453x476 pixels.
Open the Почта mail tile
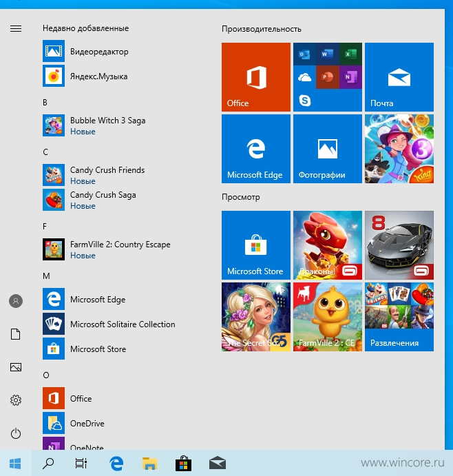pyautogui.click(x=399, y=77)
